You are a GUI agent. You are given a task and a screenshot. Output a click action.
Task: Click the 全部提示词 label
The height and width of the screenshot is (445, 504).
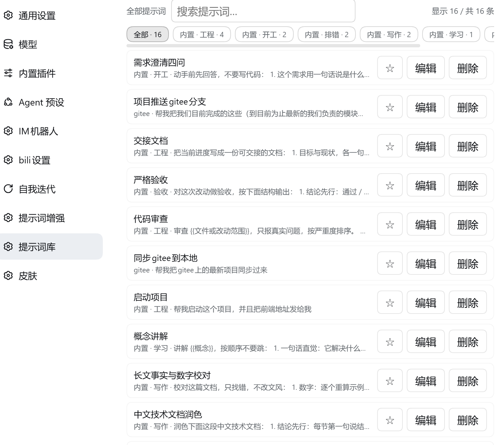(146, 11)
